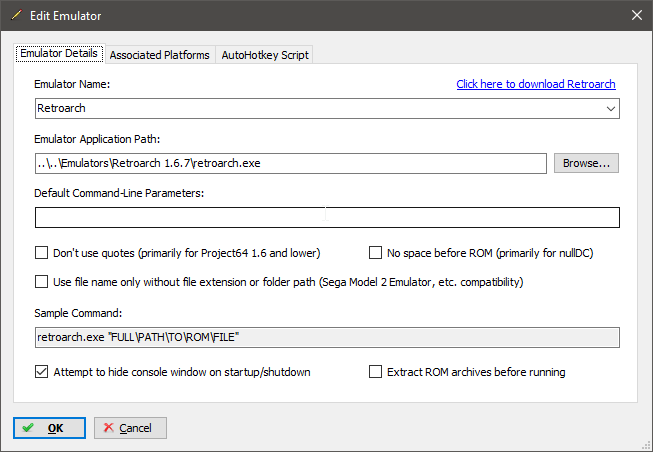Screen dimensions: 653x452
Task: Expand the Emulator Name dropdown arrow
Action: click(x=611, y=109)
